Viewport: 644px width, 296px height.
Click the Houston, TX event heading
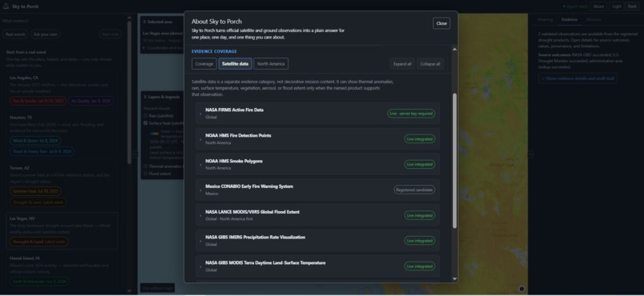coord(21,118)
